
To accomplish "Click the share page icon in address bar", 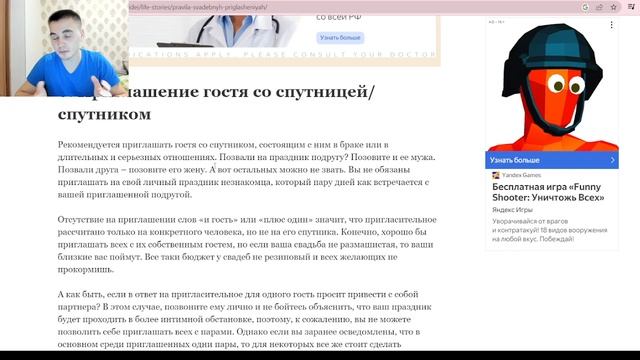I will 600,7.
